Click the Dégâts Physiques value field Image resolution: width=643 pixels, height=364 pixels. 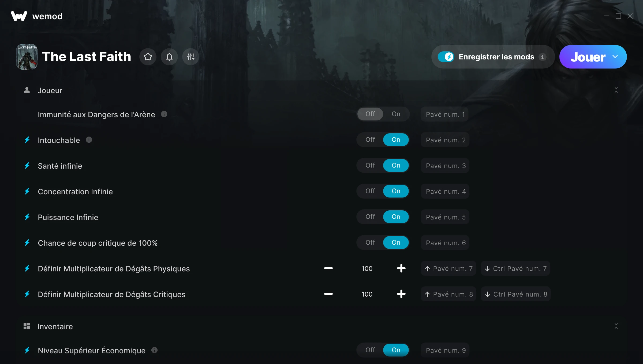tap(367, 268)
